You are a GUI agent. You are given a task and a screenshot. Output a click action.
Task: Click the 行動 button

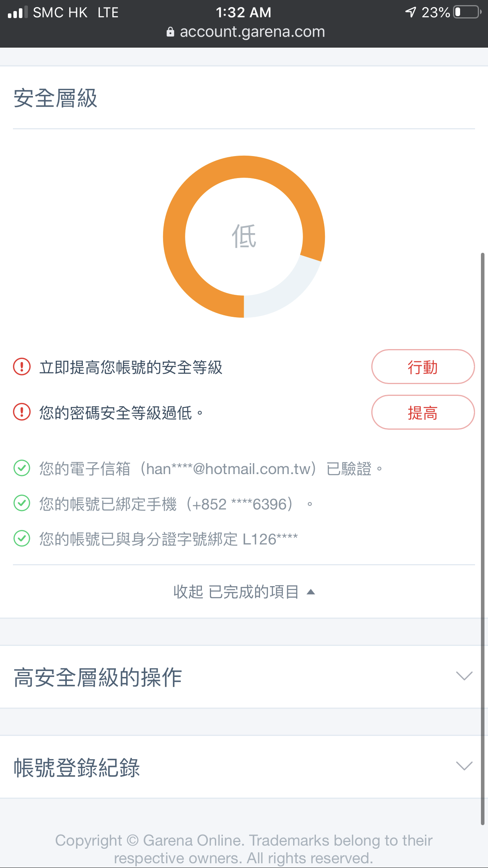click(x=423, y=367)
